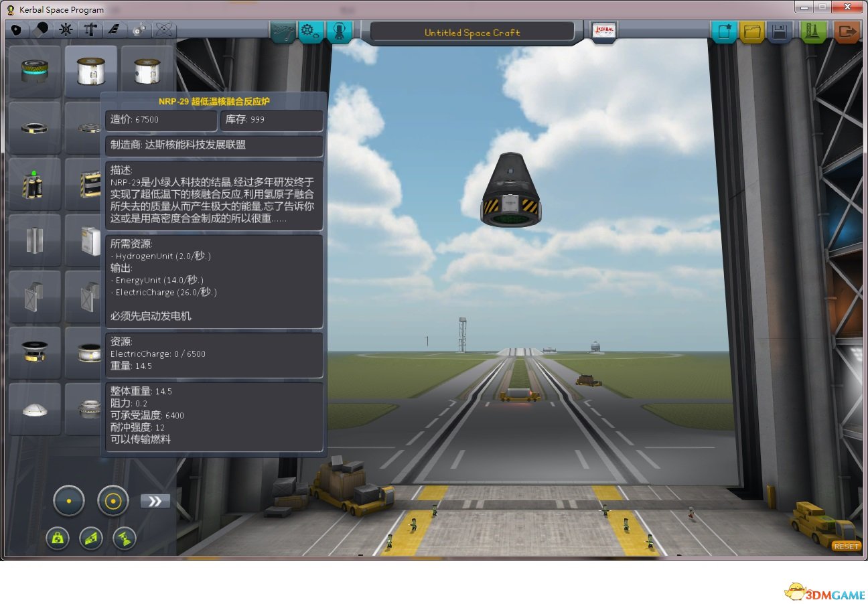Open the Aerodynamic parts category tab

[115, 30]
